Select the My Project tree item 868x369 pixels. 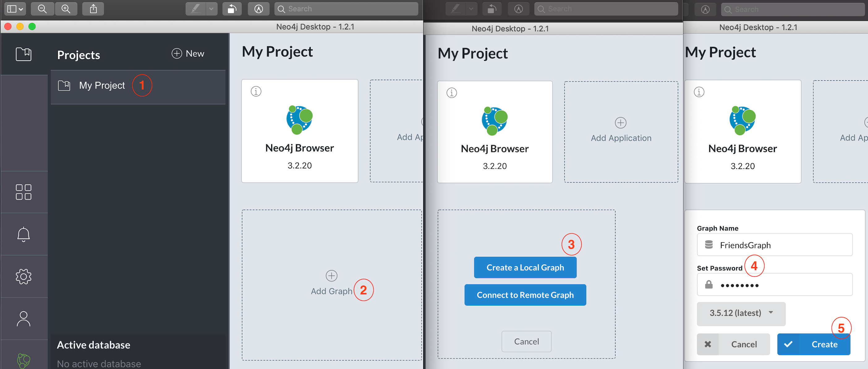tap(101, 85)
